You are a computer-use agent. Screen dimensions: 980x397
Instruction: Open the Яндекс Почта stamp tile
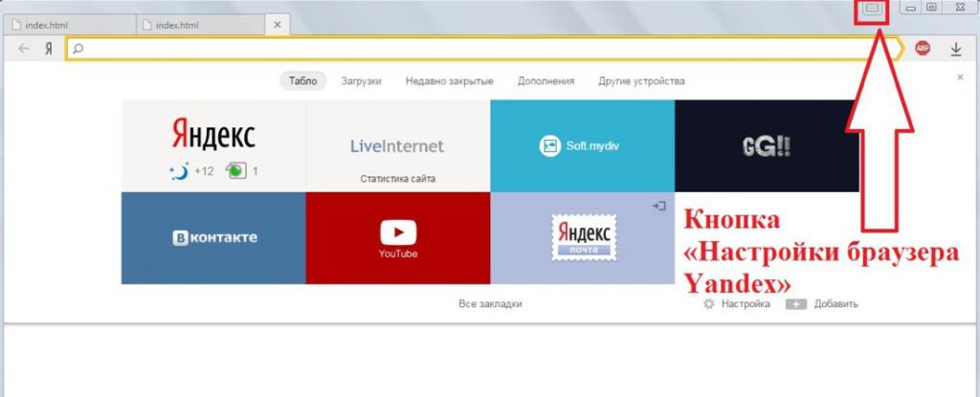click(x=583, y=237)
